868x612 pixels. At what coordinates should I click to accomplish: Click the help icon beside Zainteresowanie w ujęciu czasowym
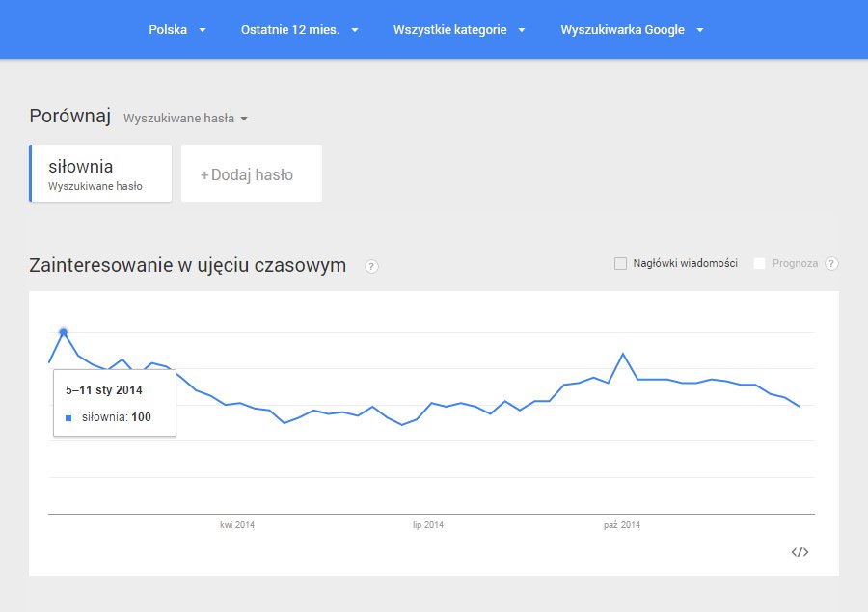coord(372,266)
